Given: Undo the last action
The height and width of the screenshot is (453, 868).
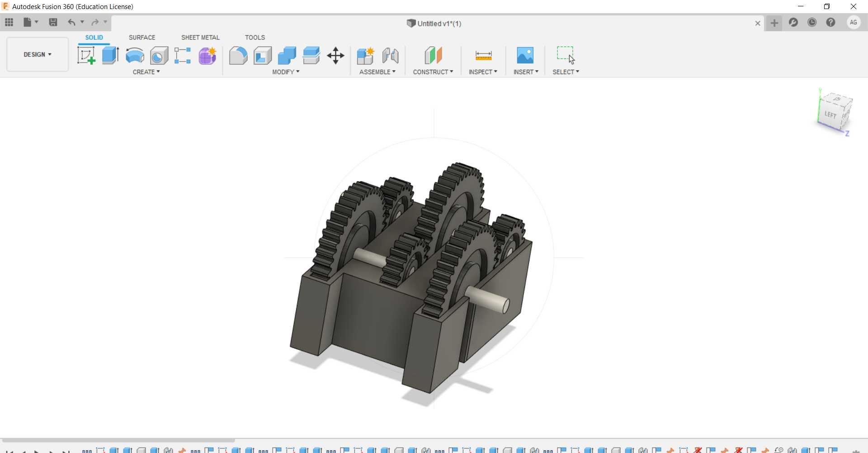Looking at the screenshot, I should click(71, 22).
